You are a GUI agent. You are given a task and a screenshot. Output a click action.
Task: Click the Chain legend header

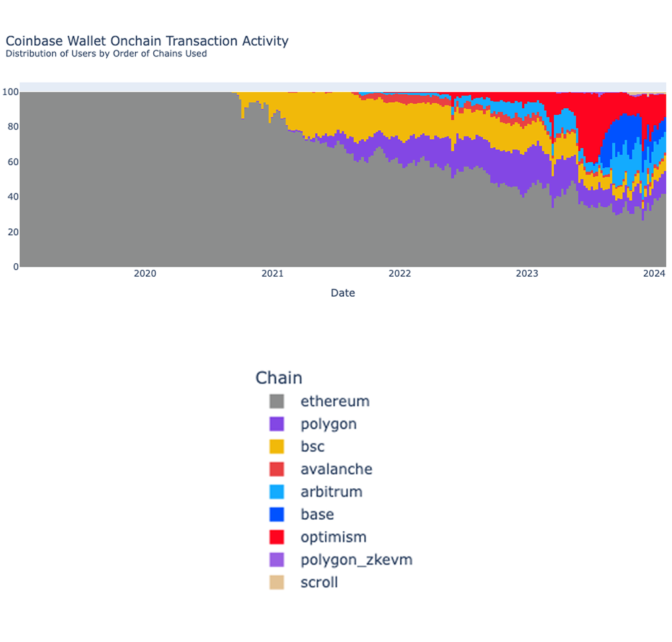tap(279, 377)
